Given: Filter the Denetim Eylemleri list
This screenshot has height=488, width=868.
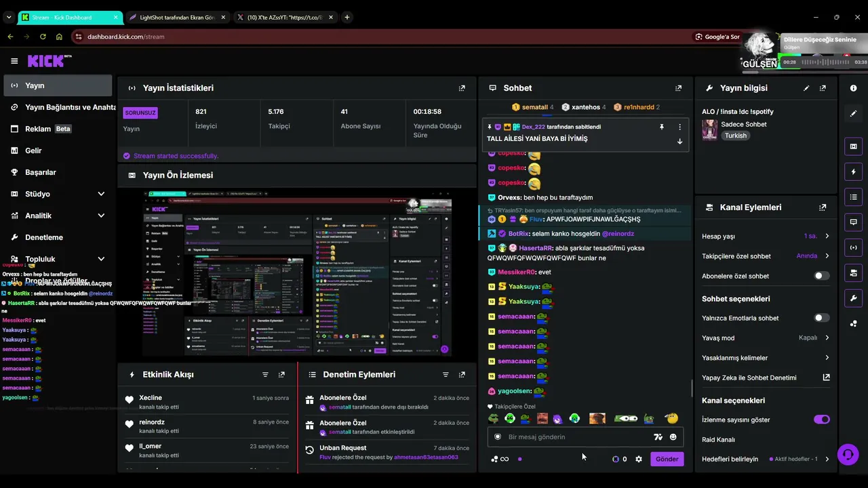Looking at the screenshot, I should tap(446, 375).
